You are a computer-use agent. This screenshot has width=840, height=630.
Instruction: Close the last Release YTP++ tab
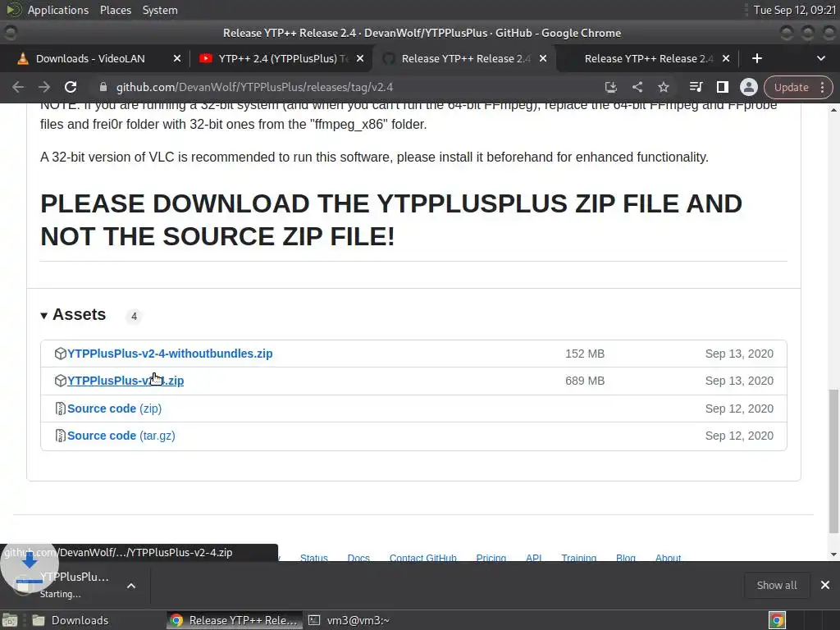(x=726, y=58)
